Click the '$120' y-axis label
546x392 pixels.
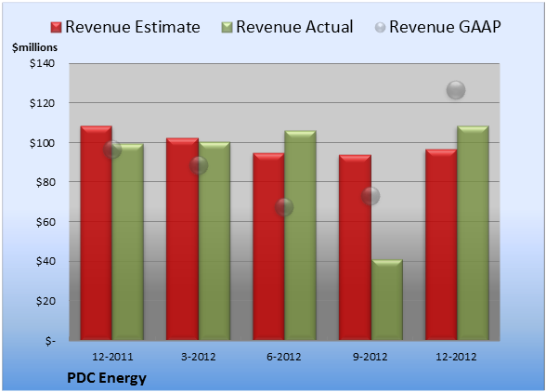42,103
